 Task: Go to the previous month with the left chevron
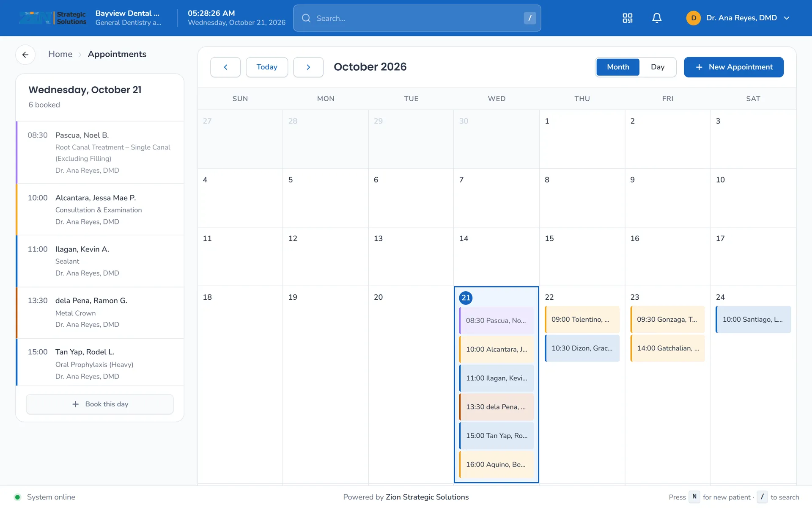(225, 67)
